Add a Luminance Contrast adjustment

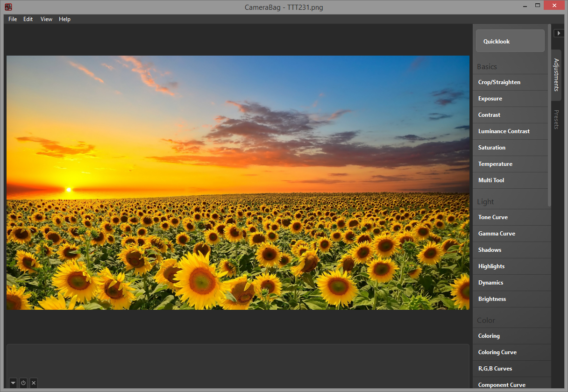tap(510, 131)
